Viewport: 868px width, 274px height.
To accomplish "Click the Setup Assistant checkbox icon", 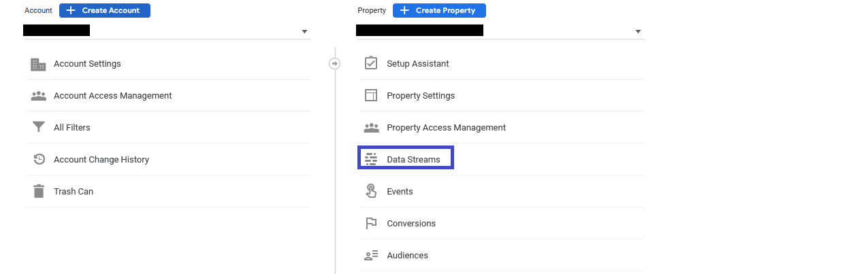I will (371, 63).
